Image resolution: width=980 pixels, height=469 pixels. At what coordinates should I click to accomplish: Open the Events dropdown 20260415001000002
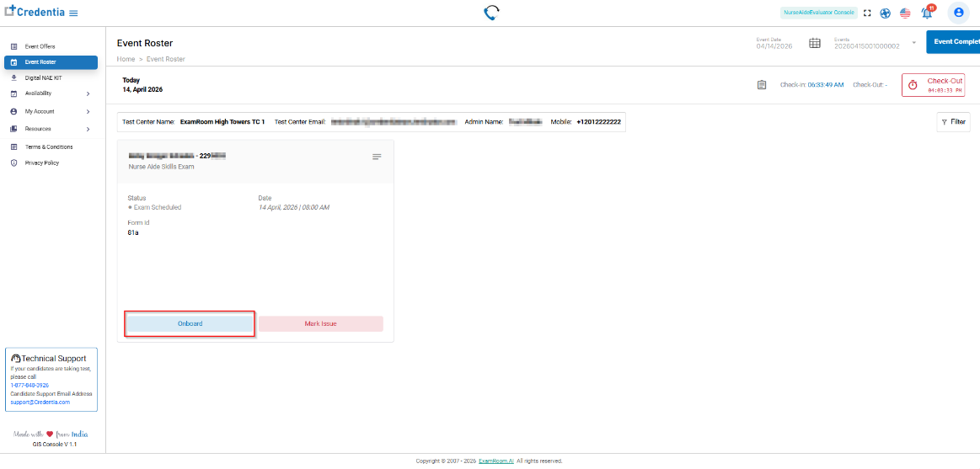(x=875, y=43)
